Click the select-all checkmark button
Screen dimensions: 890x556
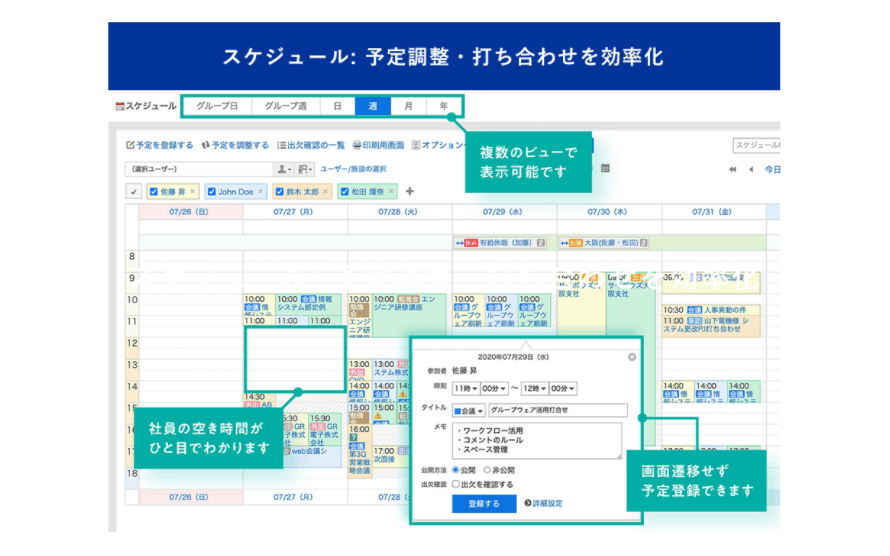click(x=133, y=192)
